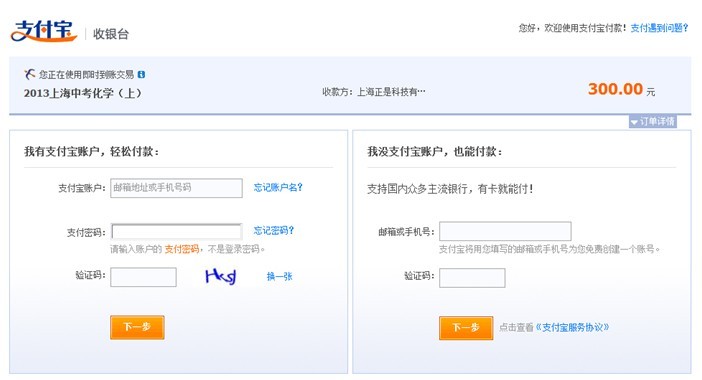
Task: Focus the right panel 验证码 input
Action: (x=472, y=278)
